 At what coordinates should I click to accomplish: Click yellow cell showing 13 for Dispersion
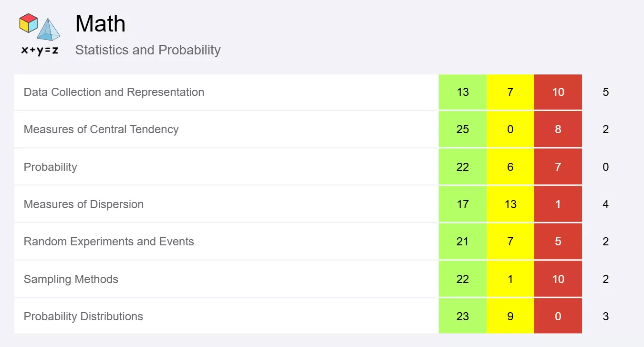510,204
